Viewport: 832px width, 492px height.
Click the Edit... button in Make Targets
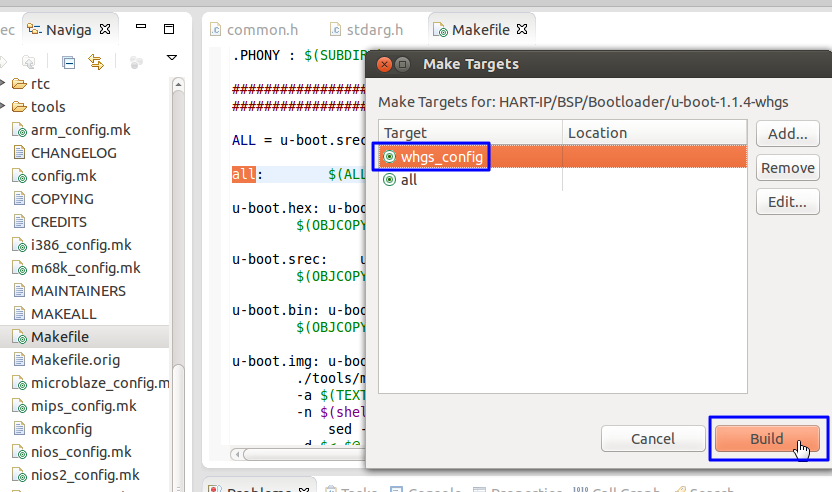click(787, 202)
